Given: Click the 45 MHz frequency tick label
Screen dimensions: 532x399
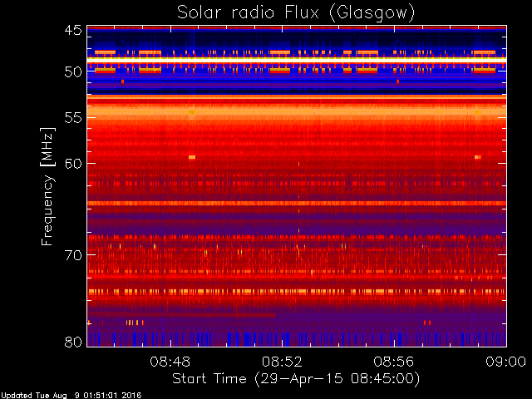Looking at the screenshot, I should pyautogui.click(x=72, y=30).
